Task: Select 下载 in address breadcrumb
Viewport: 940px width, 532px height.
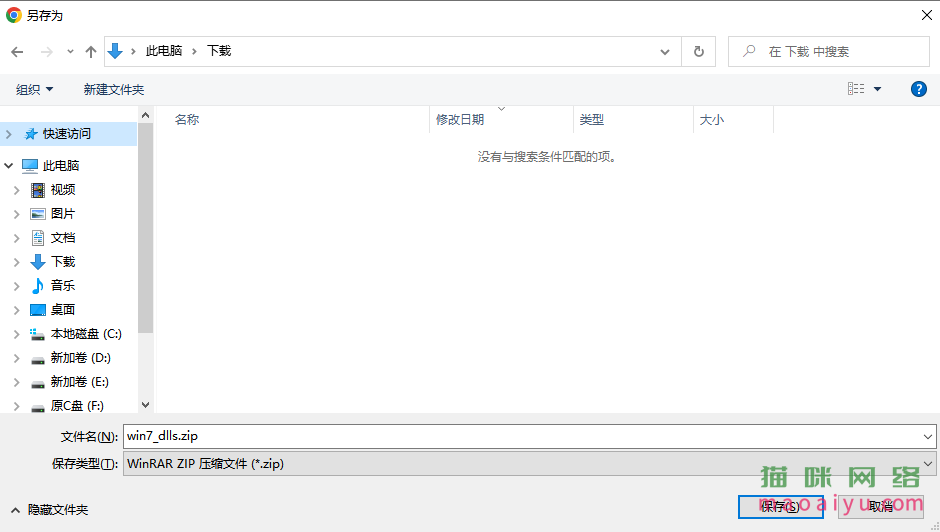Action: pyautogui.click(x=219, y=51)
